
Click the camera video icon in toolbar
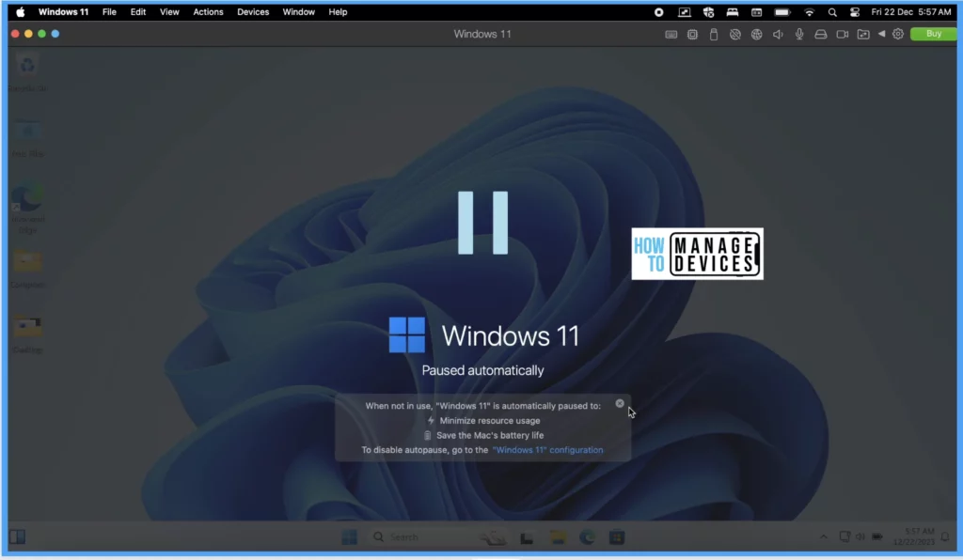842,35
